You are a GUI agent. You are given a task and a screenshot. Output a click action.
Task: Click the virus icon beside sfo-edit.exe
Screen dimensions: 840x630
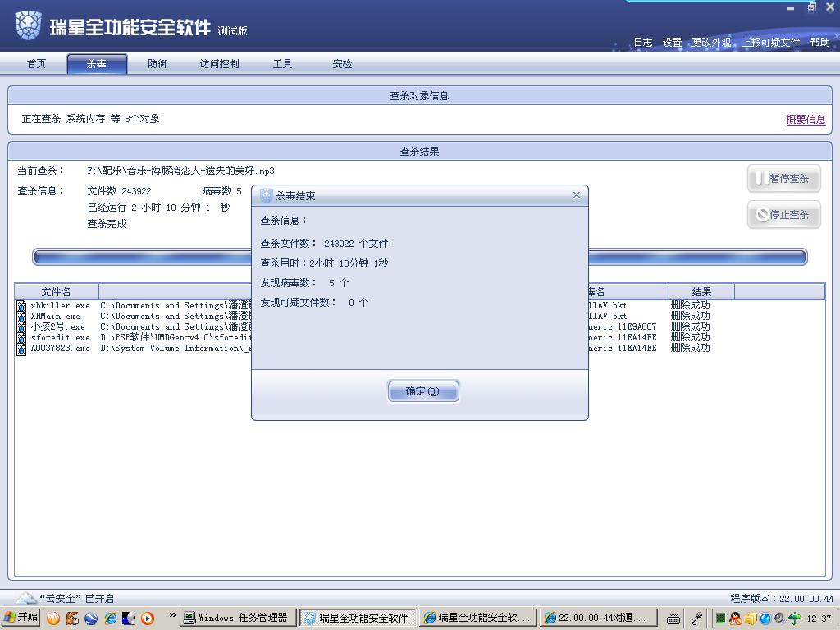pos(21,339)
